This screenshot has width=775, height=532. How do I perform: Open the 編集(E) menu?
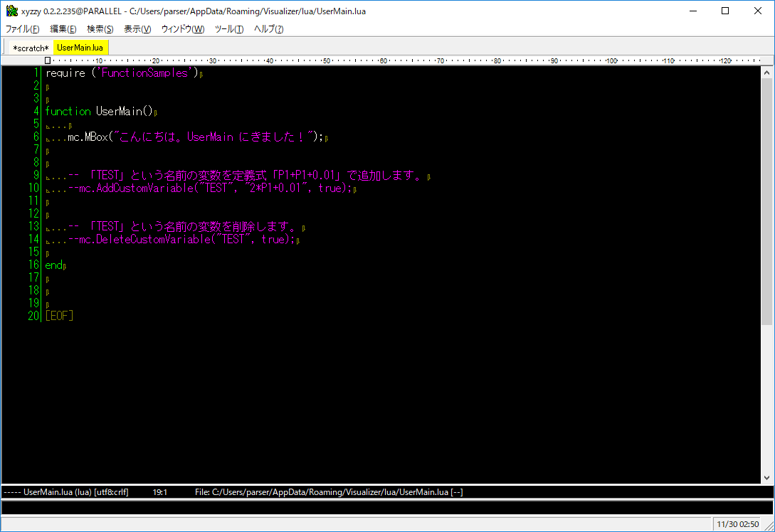63,29
